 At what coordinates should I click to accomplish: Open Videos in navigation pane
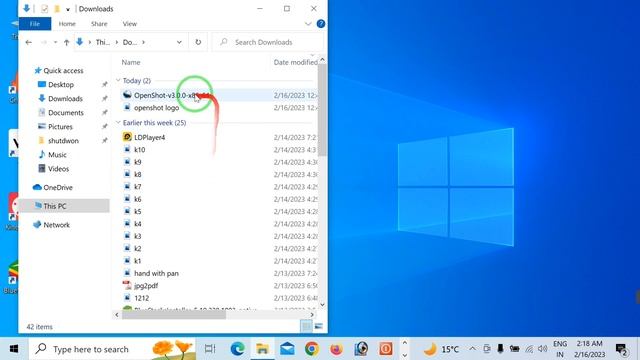click(x=58, y=169)
